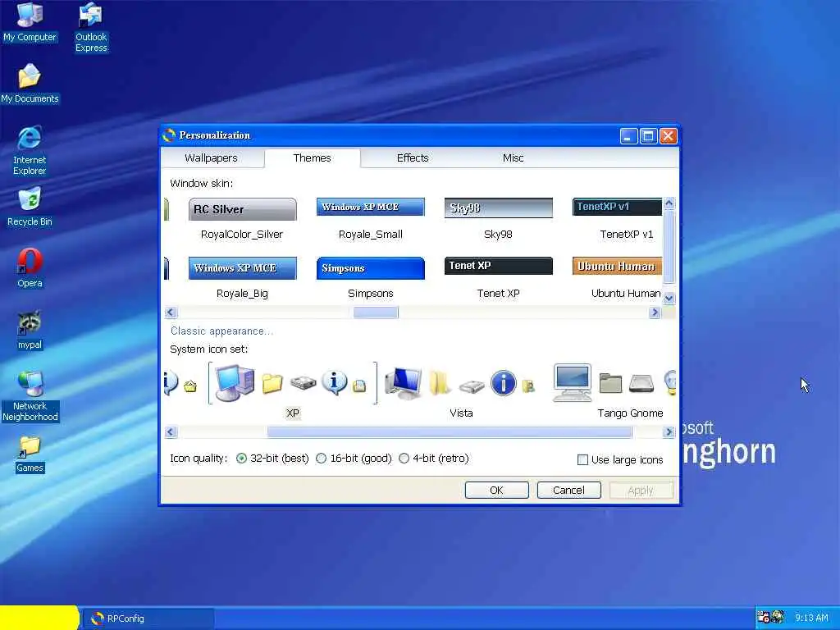Switch to the Misc tab
Viewport: 840px width, 630px height.
[513, 158]
